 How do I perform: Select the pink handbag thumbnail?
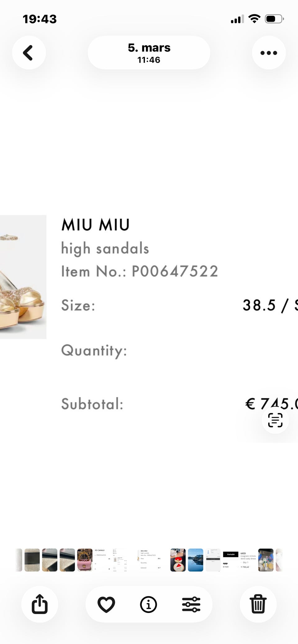[x=85, y=560]
